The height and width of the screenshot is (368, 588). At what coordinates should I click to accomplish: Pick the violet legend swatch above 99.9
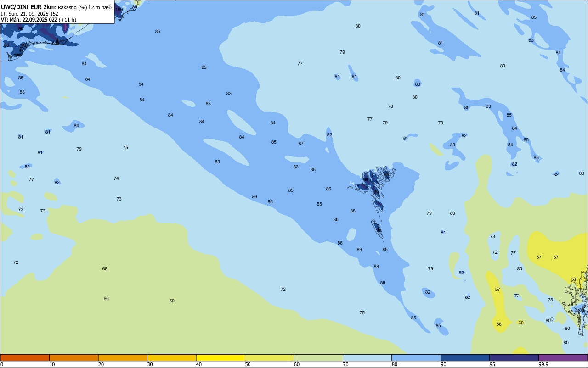tap(563, 357)
